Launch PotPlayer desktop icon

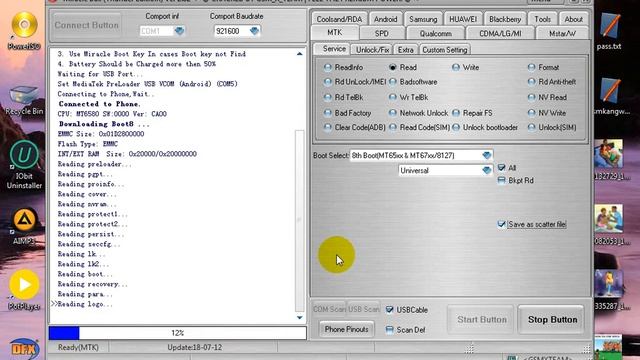click(x=24, y=290)
